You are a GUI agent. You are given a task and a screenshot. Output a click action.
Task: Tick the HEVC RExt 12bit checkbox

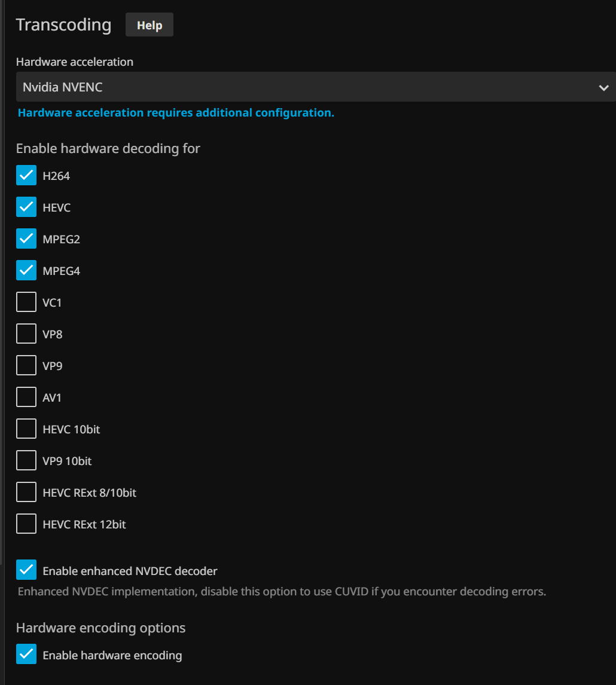(26, 524)
